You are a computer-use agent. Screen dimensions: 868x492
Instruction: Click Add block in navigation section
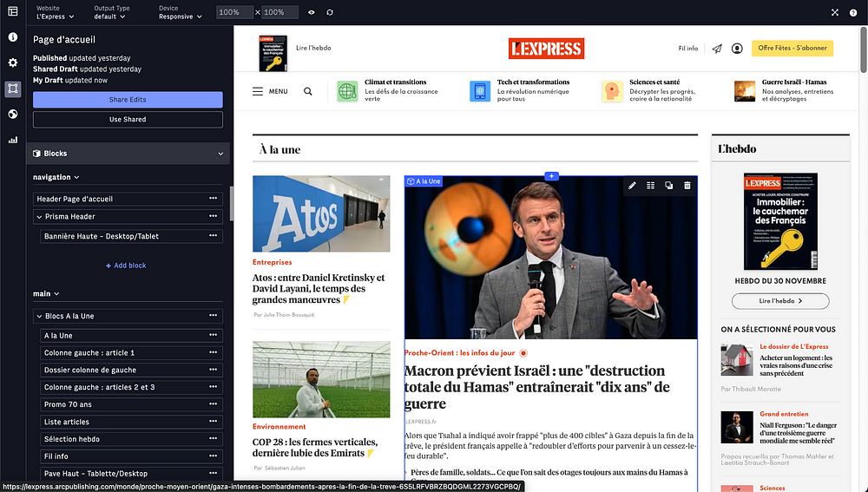coord(126,266)
